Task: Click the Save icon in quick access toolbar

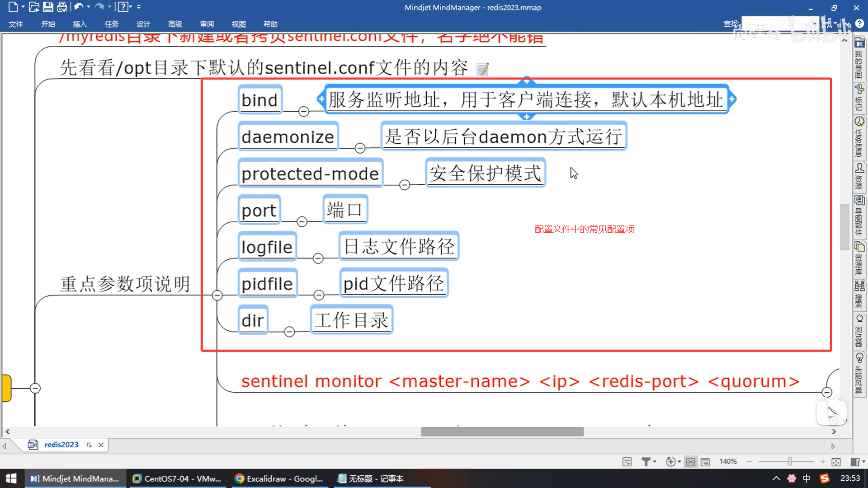Action: 48,7
